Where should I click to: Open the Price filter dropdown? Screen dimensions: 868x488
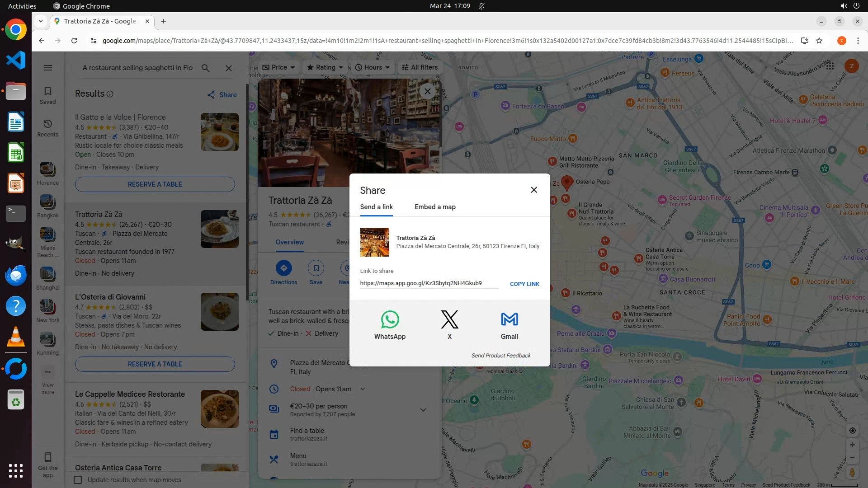click(278, 67)
